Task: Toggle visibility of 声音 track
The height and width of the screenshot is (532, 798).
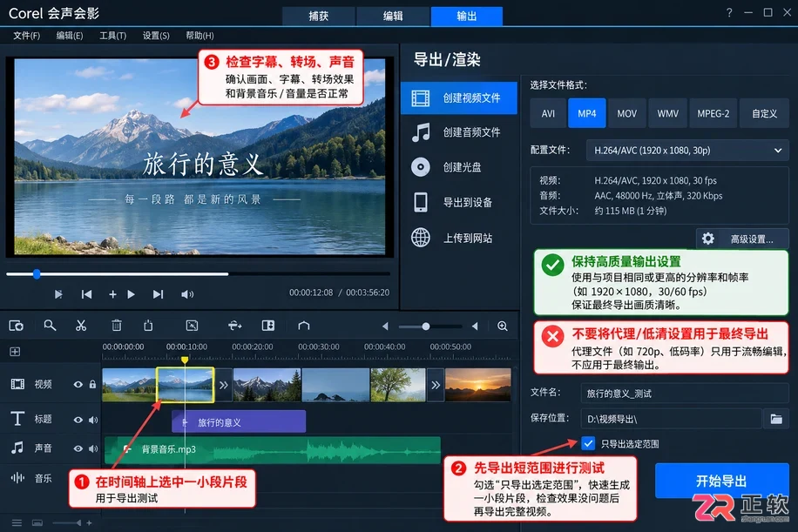Action: click(x=78, y=448)
